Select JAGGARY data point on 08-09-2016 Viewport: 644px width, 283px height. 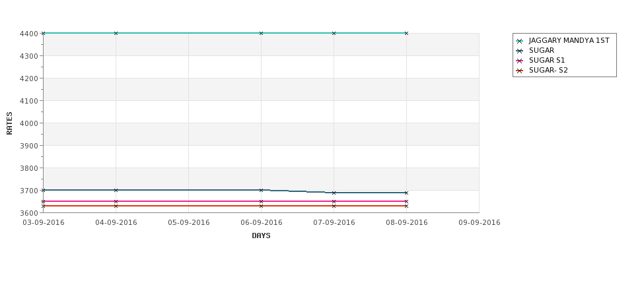407,33
